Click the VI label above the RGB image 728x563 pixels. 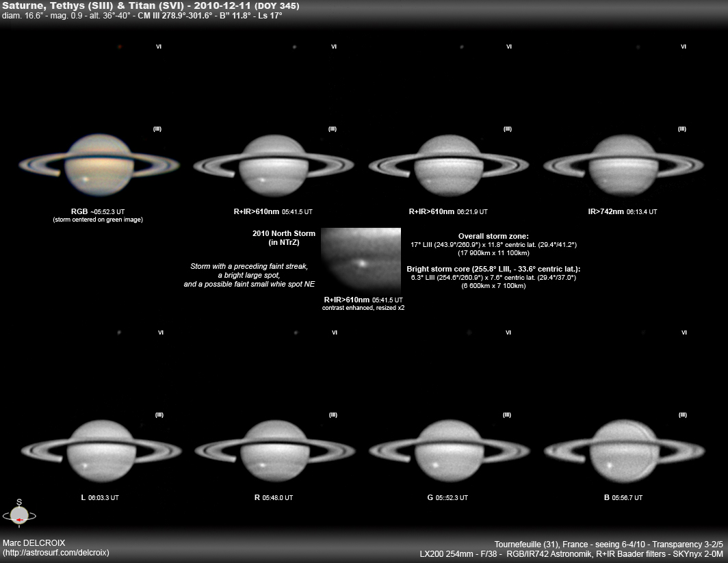click(159, 47)
